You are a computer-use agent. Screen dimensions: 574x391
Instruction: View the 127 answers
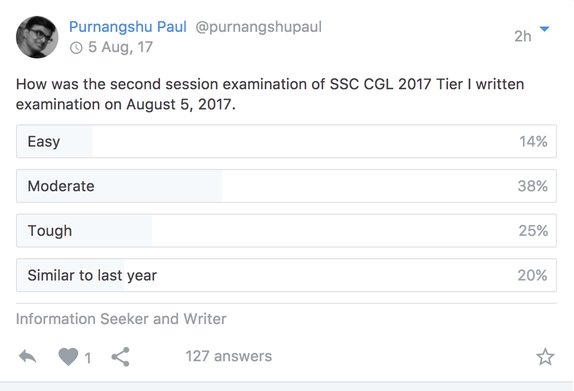[229, 356]
